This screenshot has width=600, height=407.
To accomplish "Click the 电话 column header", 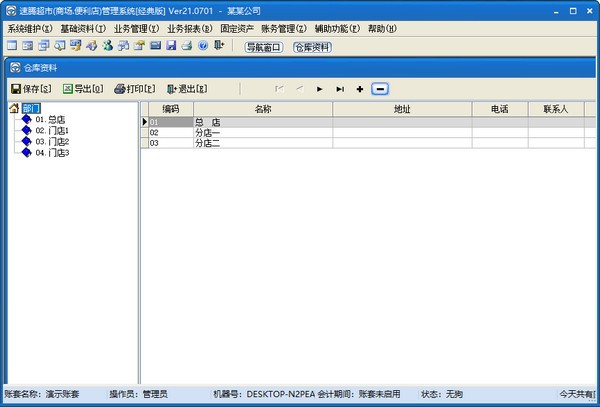I will coord(500,109).
